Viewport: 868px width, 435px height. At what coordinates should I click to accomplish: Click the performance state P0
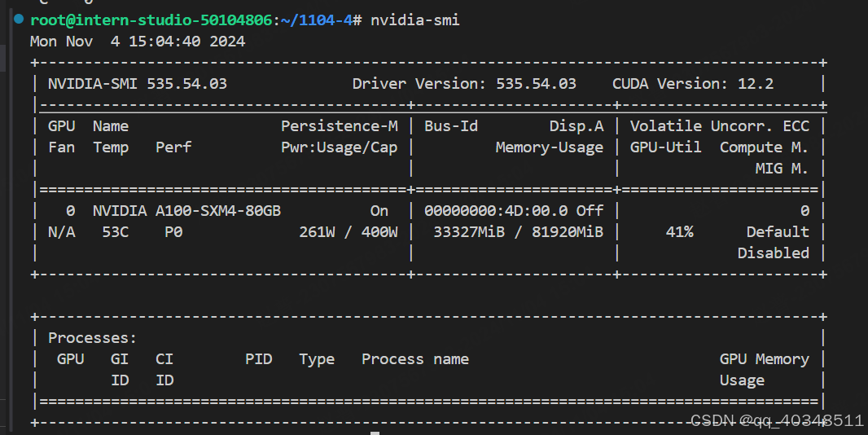[x=173, y=232]
